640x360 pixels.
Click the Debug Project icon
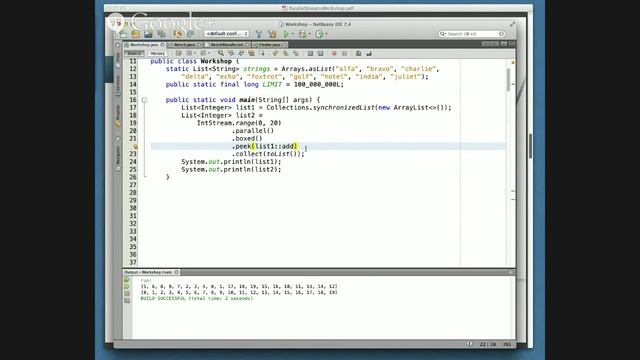[302, 34]
